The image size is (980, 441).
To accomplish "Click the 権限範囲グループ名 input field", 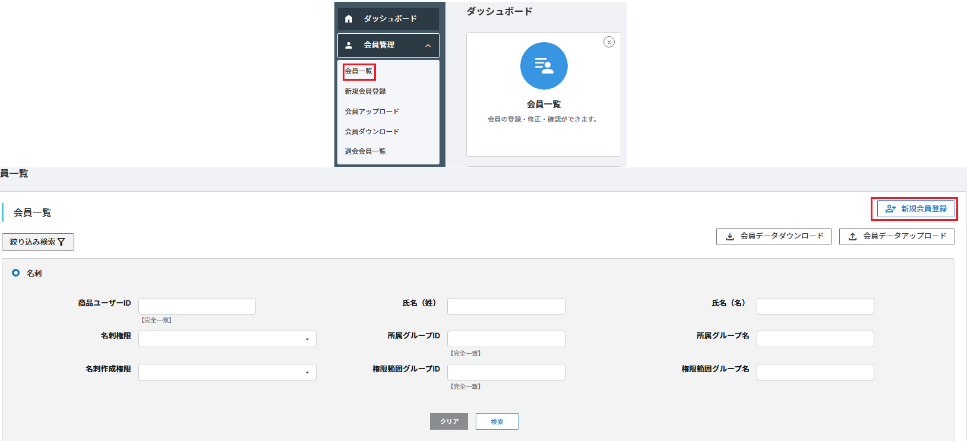I will click(x=815, y=372).
